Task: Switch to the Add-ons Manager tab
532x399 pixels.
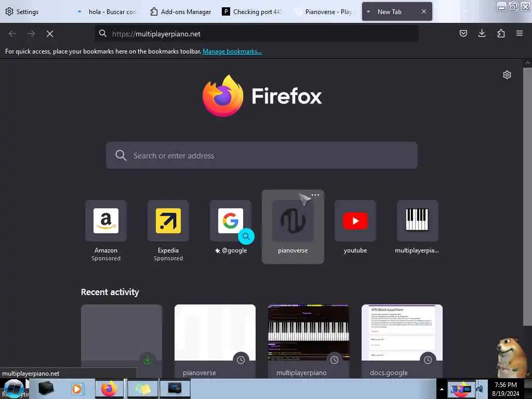Action: tap(180, 11)
